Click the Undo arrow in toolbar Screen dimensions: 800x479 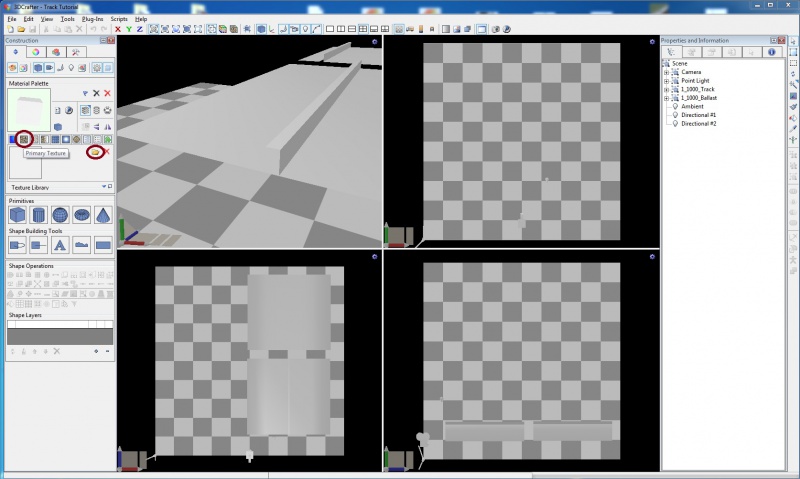(93, 29)
